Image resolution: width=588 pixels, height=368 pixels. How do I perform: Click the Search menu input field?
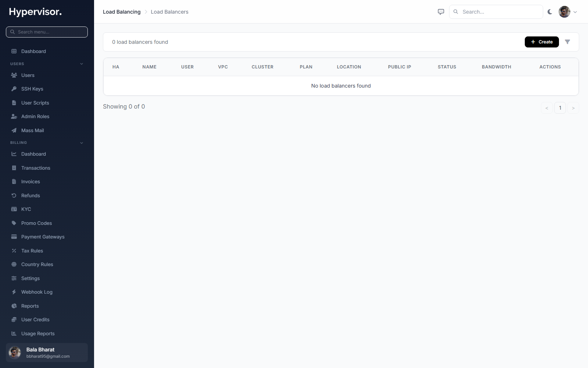[47, 32]
